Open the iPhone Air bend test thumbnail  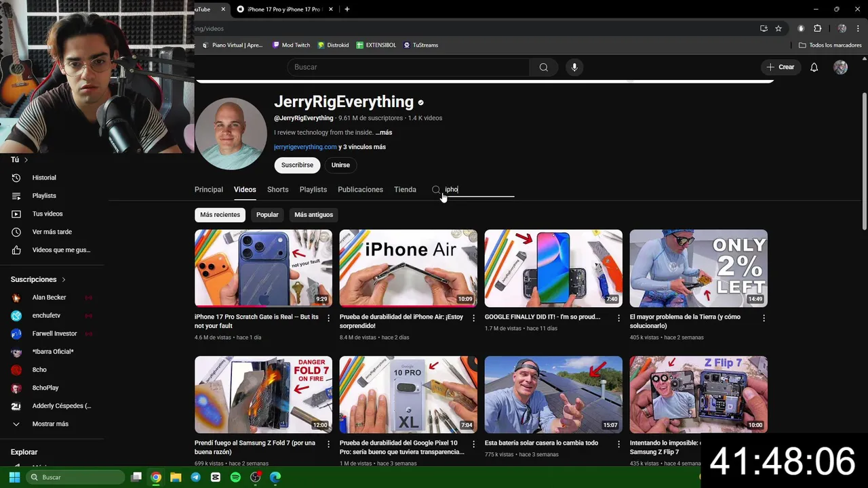point(408,268)
